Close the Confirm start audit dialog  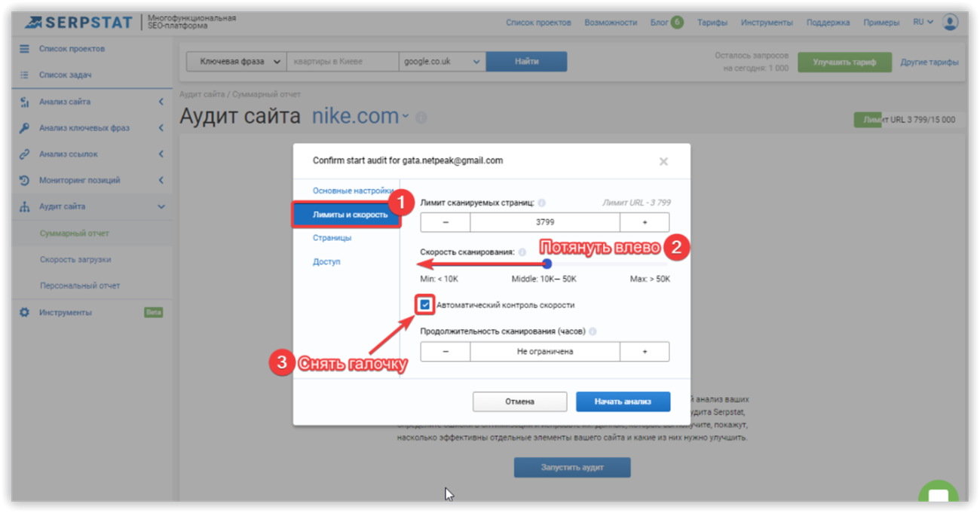[663, 161]
